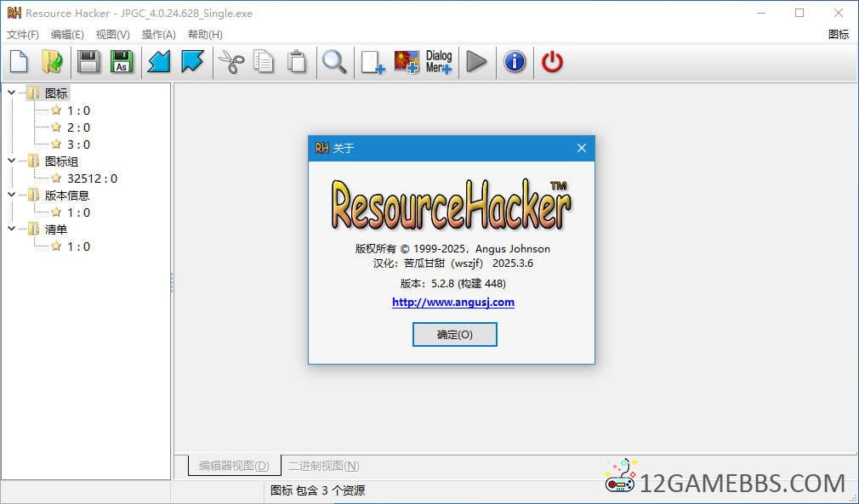Select icon resource 2 : 0
The width and height of the screenshot is (859, 504).
coord(78,127)
